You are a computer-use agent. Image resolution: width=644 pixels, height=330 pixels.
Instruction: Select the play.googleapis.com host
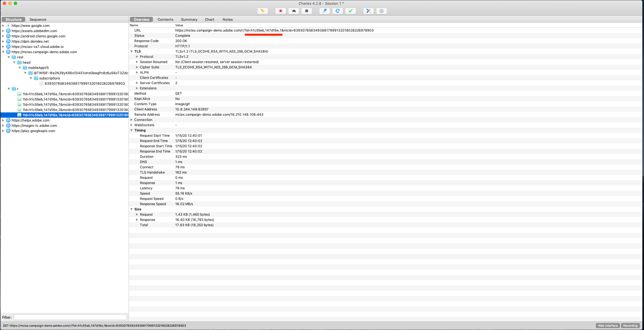tap(33, 131)
